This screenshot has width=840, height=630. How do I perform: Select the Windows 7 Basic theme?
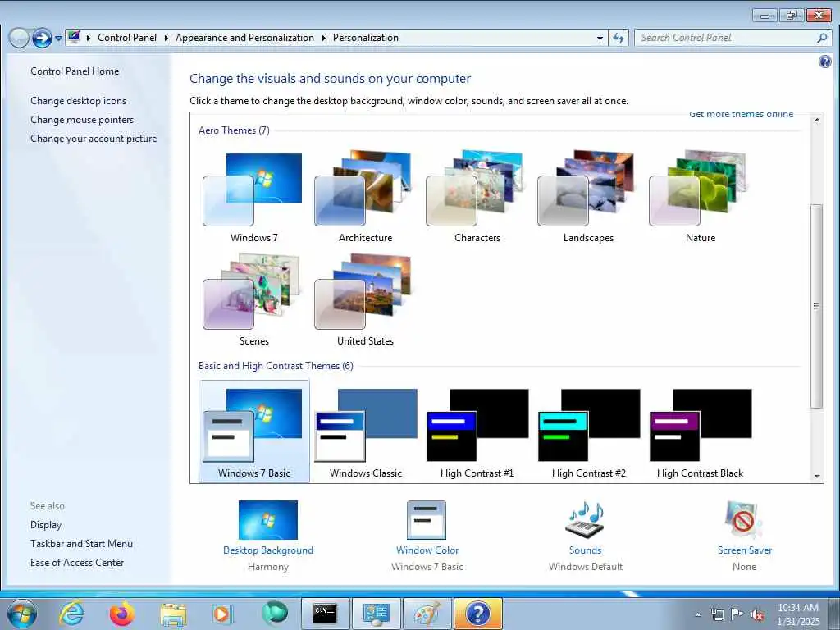pos(254,431)
